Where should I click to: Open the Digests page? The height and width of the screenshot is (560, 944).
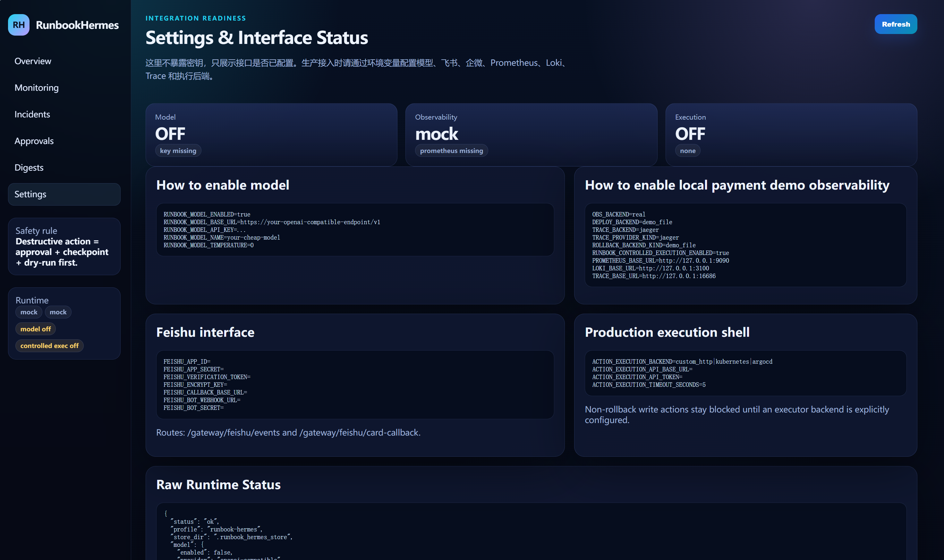click(64, 167)
